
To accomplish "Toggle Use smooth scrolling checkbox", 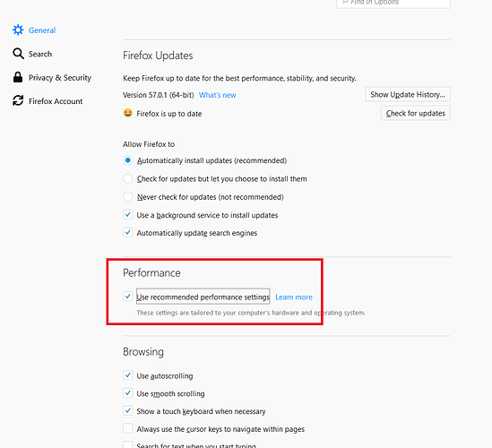I will [128, 392].
